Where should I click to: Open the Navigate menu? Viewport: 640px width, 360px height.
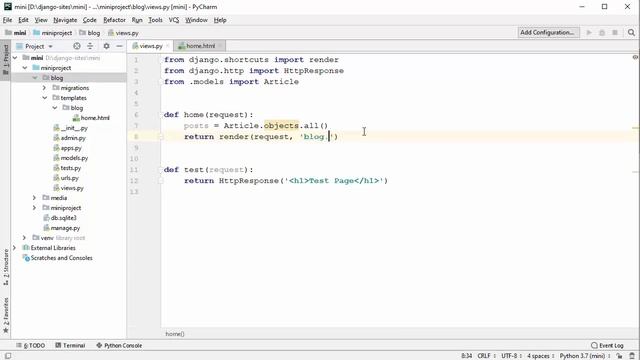pos(65,20)
